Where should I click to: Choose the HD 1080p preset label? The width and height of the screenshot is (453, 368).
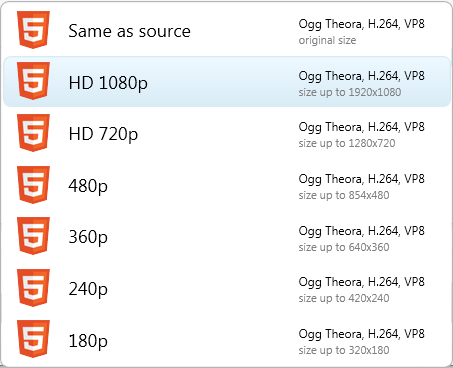click(x=108, y=83)
